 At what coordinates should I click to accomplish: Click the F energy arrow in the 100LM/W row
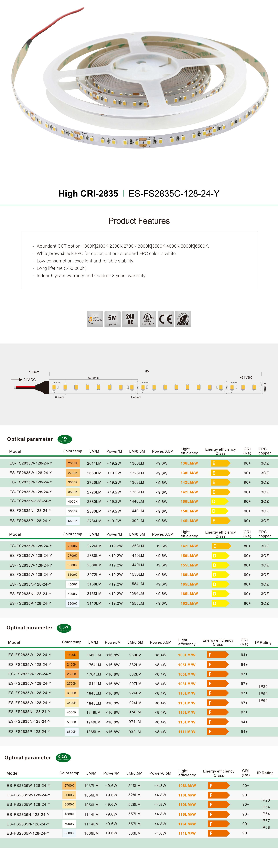218,655
